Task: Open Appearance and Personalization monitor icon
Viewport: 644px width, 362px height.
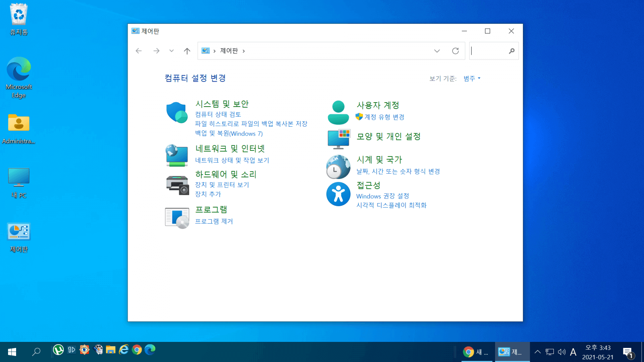Action: click(339, 139)
